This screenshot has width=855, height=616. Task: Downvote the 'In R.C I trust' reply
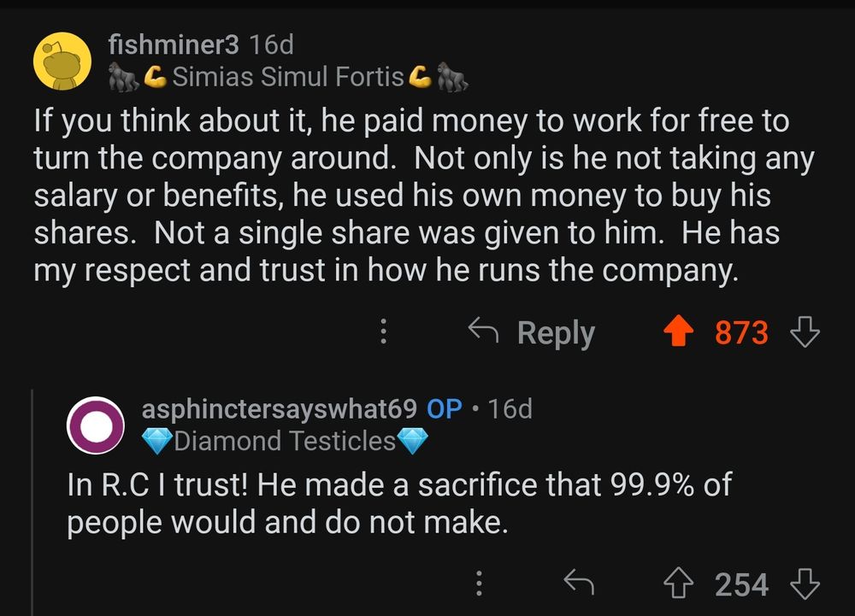point(805,584)
